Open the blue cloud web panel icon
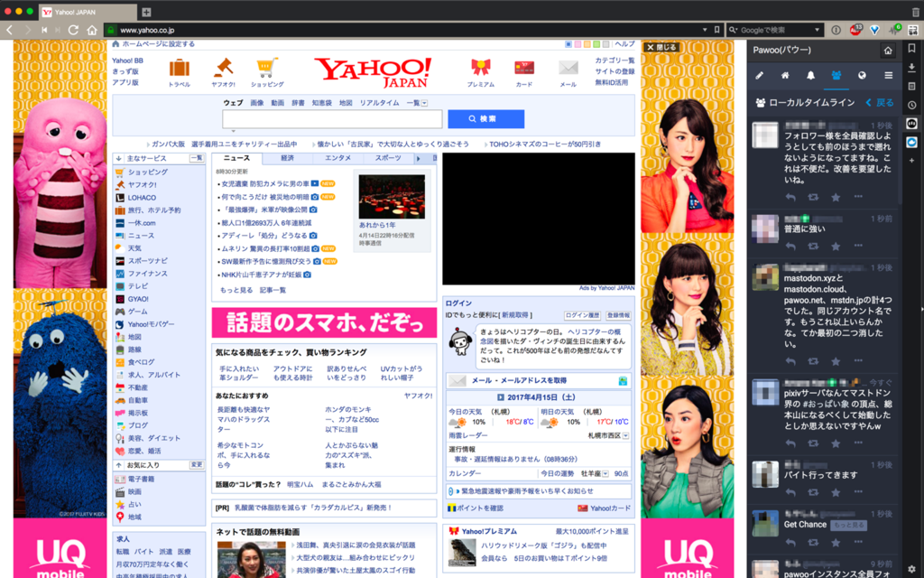 point(911,142)
